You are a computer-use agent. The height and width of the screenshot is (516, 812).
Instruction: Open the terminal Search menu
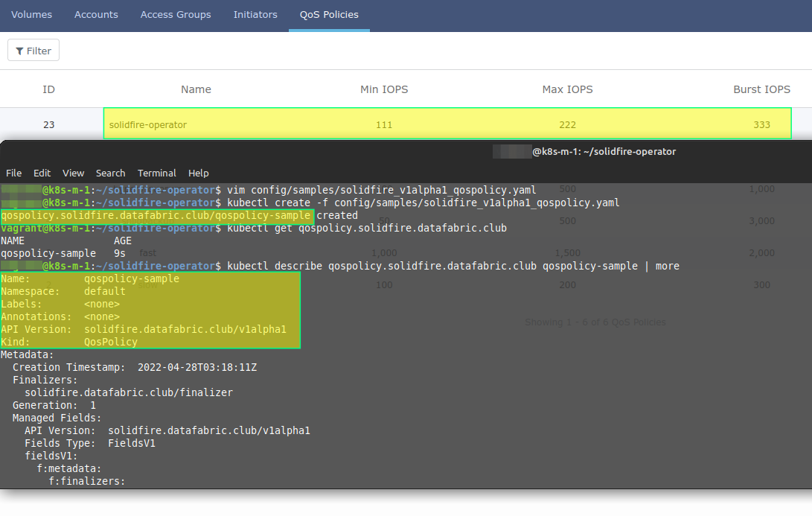point(110,173)
